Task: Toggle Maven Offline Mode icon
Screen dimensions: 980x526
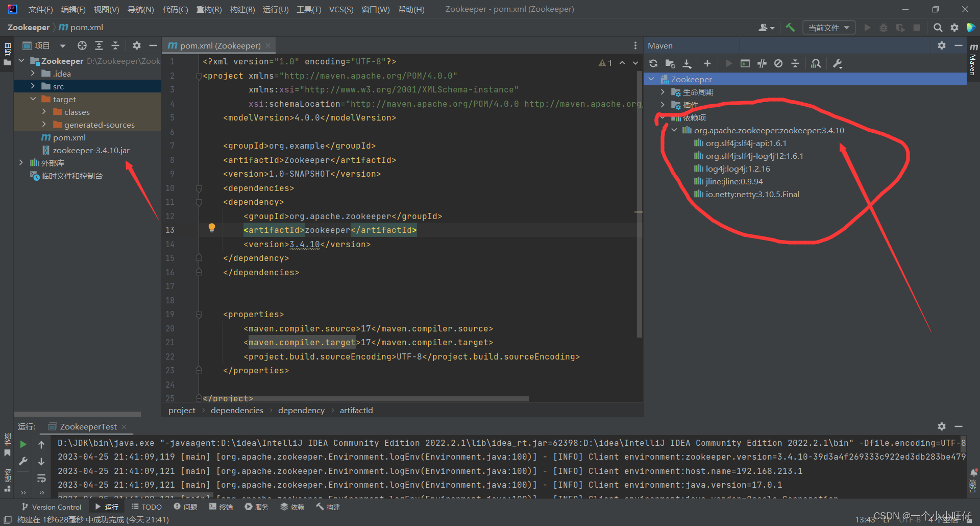Action: point(762,63)
